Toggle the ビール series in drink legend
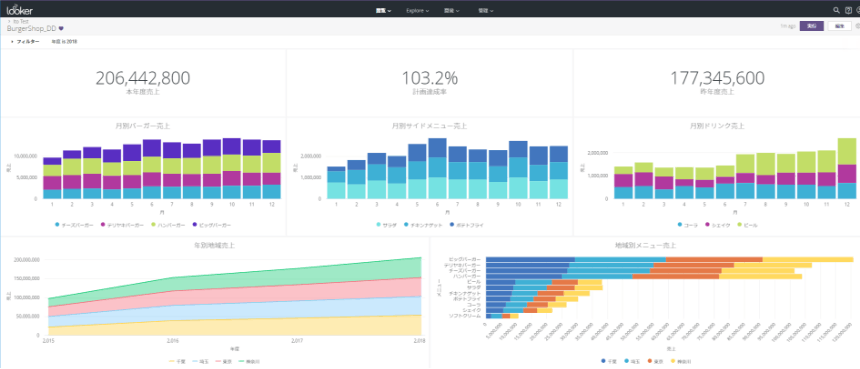 [x=748, y=225]
